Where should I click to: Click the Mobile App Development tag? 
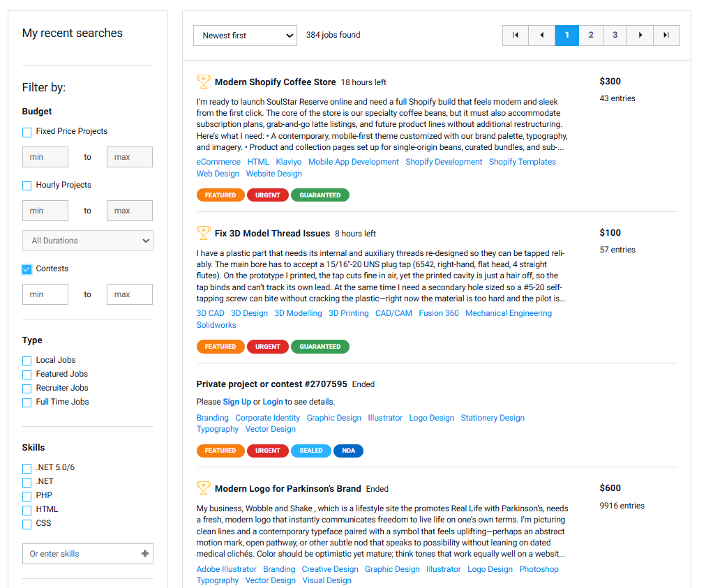coord(353,162)
